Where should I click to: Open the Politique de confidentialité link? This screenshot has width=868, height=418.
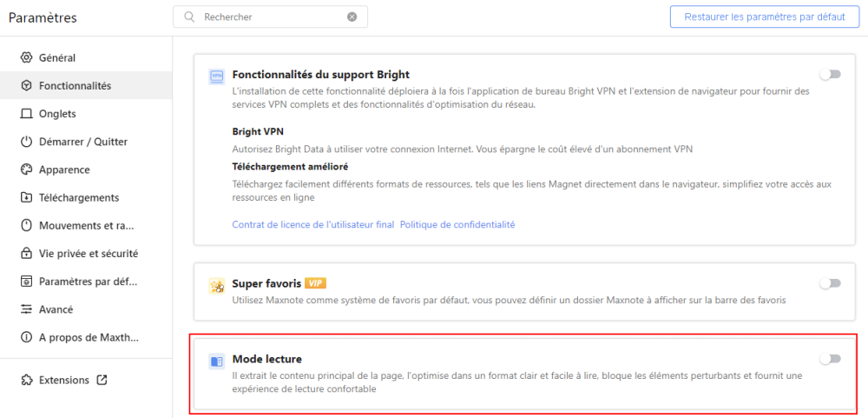pyautogui.click(x=457, y=224)
